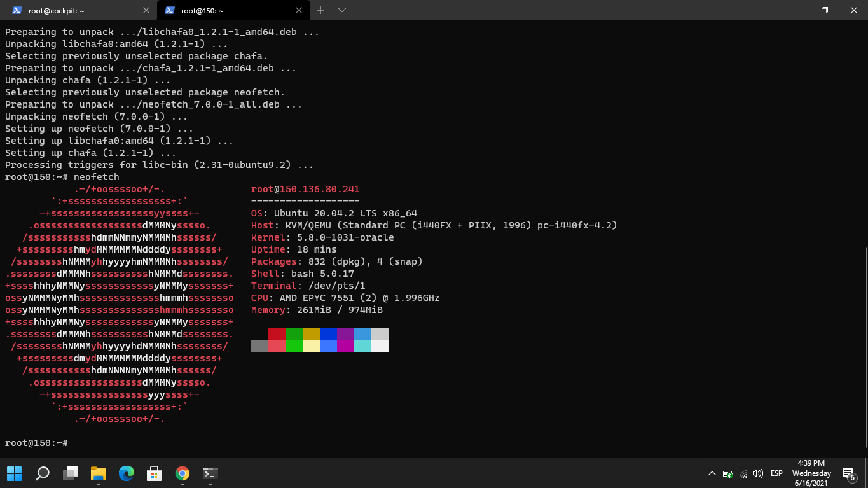Viewport: 868px width, 488px height.
Task: Click the taskbar Search magnifier icon
Action: pyautogui.click(x=43, y=473)
